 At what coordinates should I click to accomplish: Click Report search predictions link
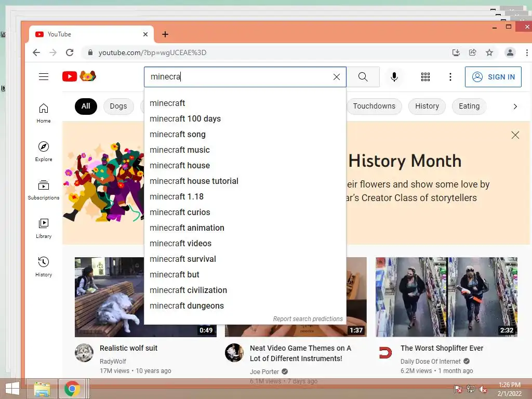click(308, 319)
